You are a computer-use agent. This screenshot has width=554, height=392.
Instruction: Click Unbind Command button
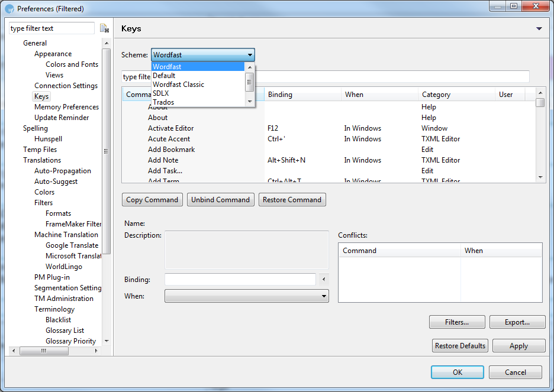(x=220, y=200)
